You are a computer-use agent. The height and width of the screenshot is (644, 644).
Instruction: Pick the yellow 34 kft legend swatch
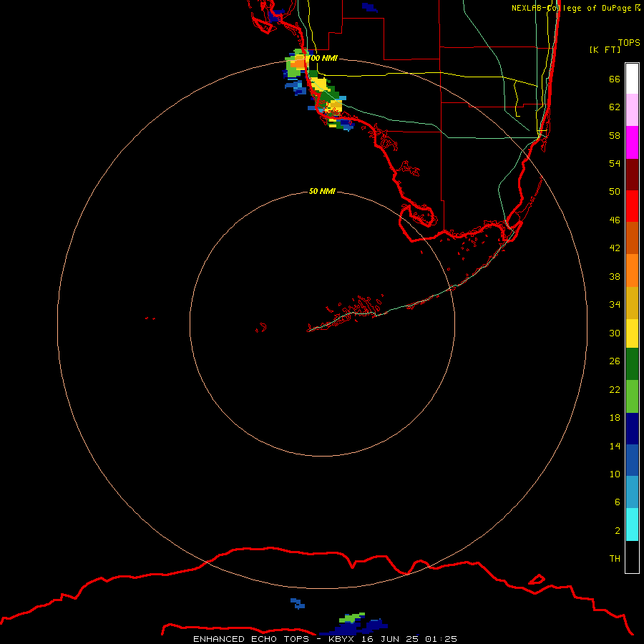632,333
